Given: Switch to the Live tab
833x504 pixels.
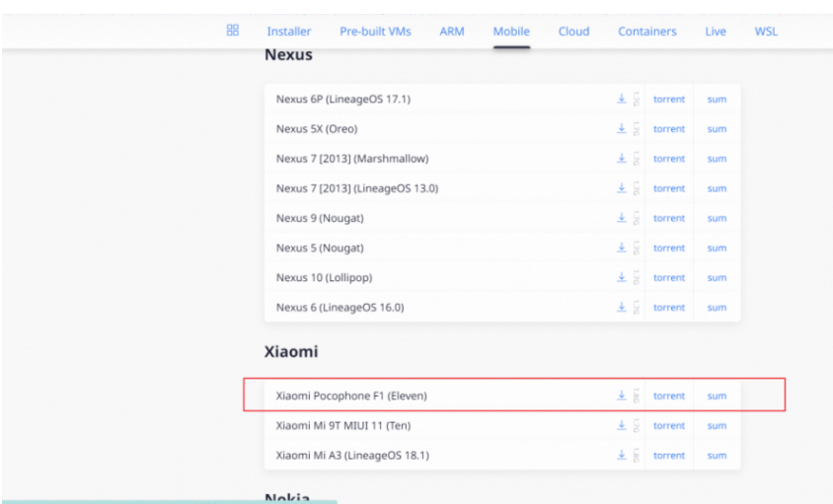Looking at the screenshot, I should coord(716,32).
